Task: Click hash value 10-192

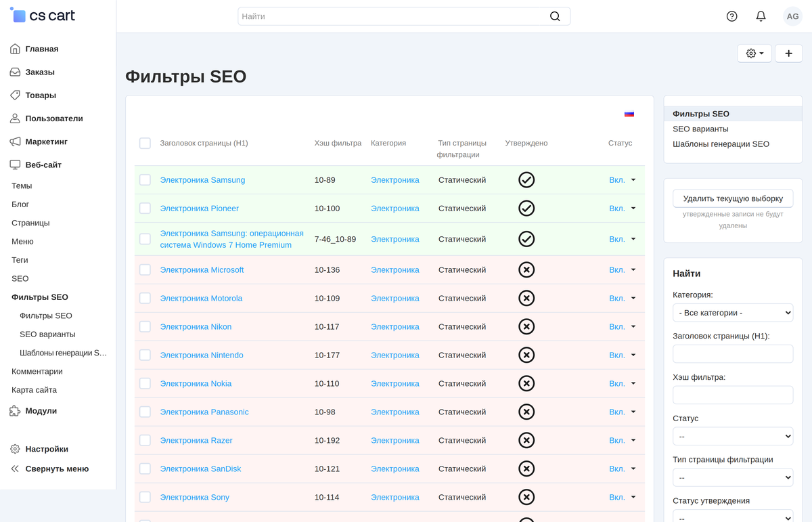Action: click(x=326, y=441)
